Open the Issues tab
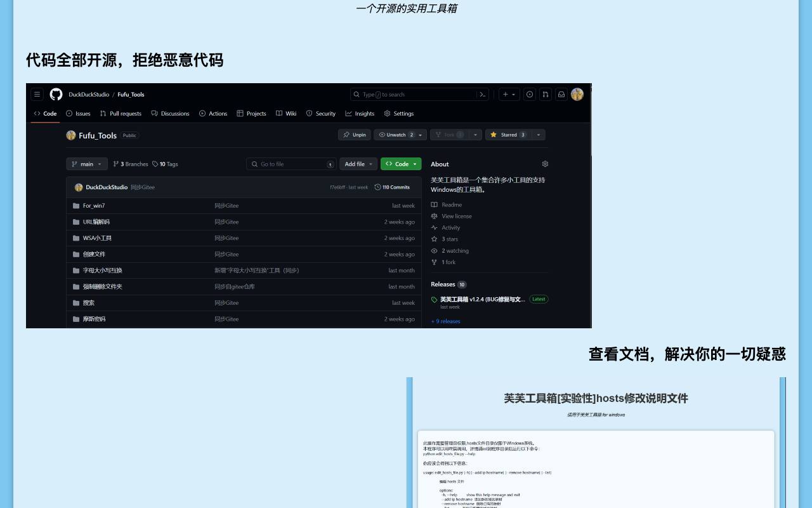The height and width of the screenshot is (508, 812). click(78, 114)
